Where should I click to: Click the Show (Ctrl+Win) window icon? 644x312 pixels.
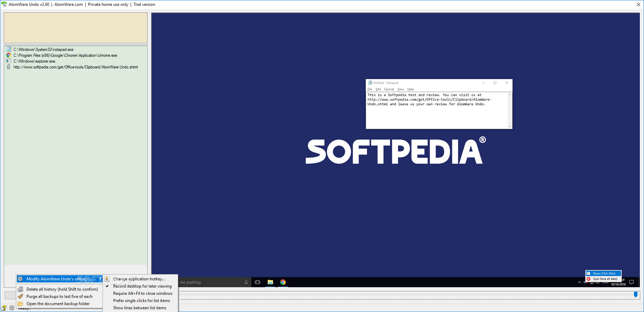589,273
